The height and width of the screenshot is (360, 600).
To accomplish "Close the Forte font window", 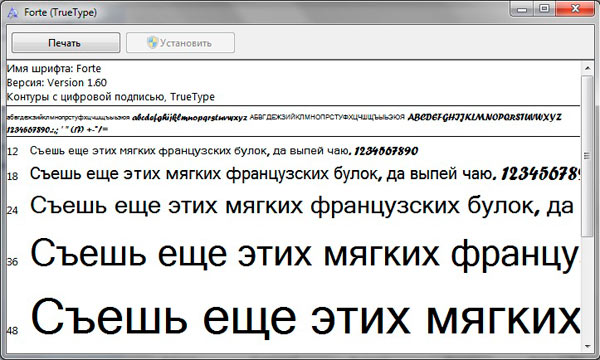I will tap(575, 9).
